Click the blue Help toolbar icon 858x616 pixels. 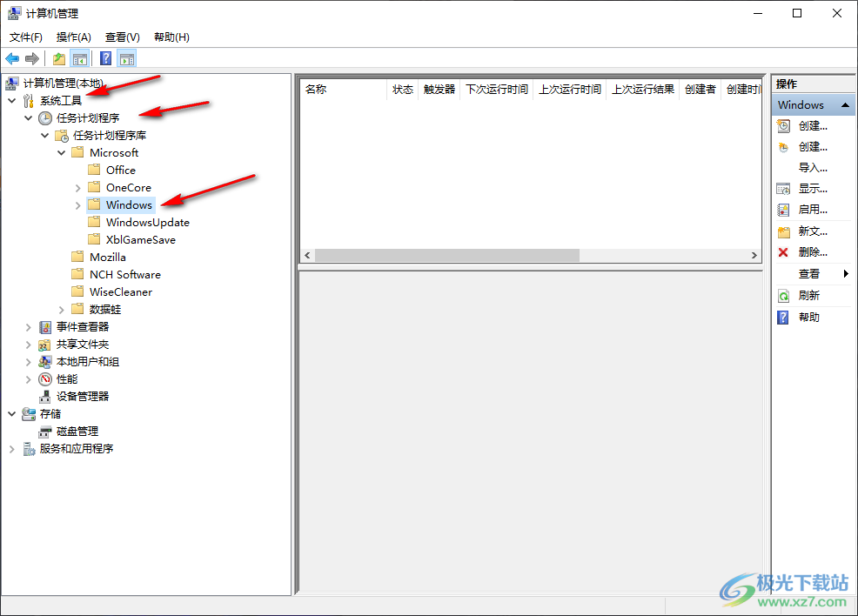106,58
